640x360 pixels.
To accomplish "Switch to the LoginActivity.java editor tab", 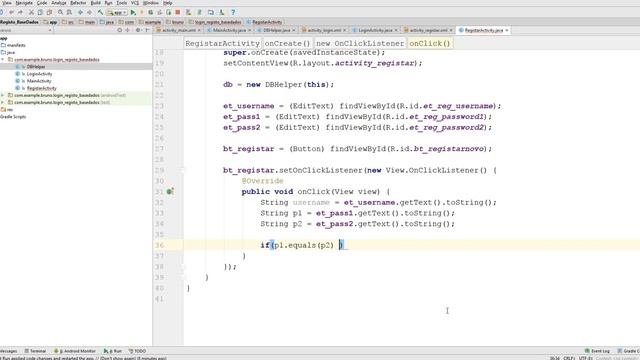I will pos(375,30).
